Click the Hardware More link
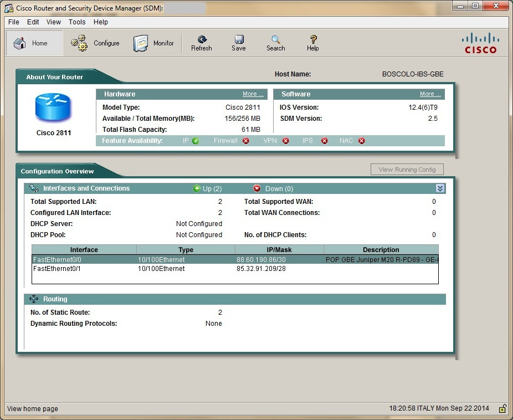Viewport: 513px width, 420px height. point(253,94)
